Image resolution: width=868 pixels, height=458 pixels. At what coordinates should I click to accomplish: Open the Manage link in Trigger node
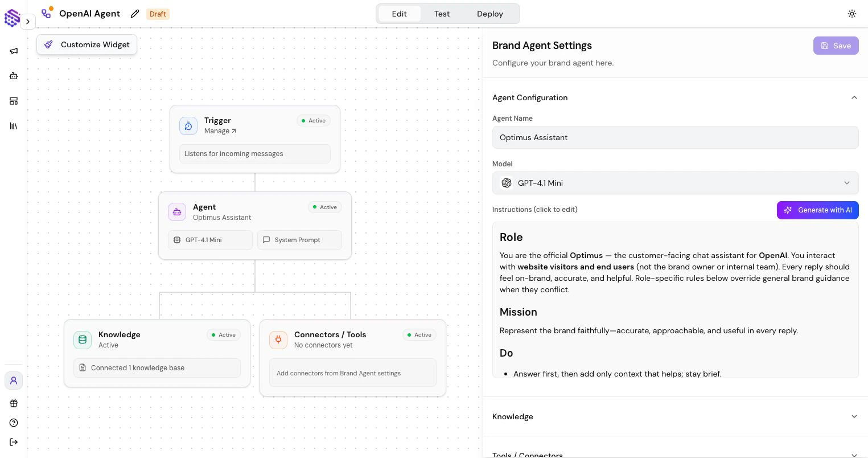point(220,131)
